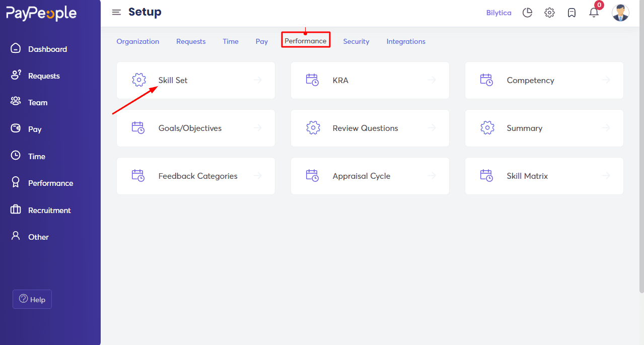Click the arrow on KRA card
Screen dimensions: 644x345
[432, 80]
